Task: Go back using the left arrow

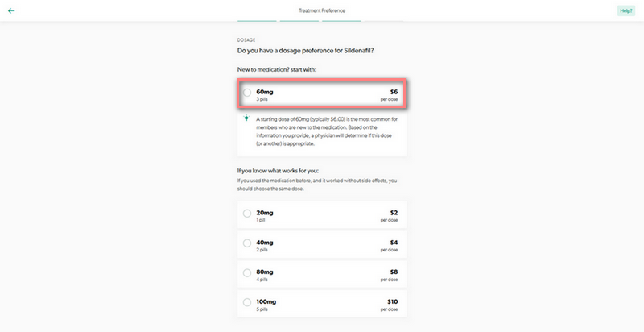Action: [x=11, y=10]
